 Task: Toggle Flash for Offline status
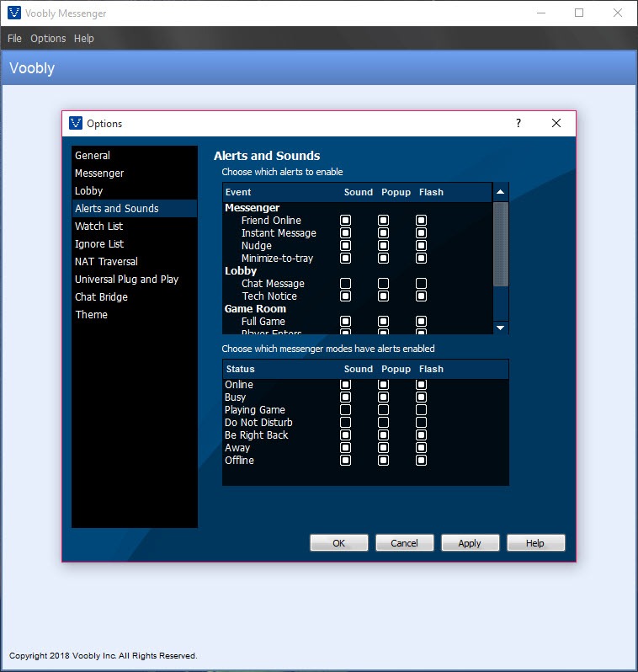(x=421, y=461)
